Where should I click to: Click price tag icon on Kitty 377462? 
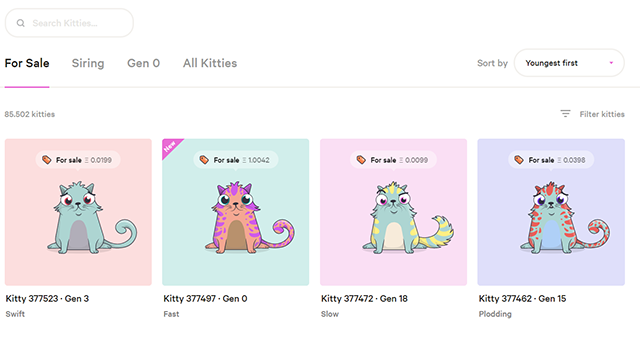coord(519,160)
